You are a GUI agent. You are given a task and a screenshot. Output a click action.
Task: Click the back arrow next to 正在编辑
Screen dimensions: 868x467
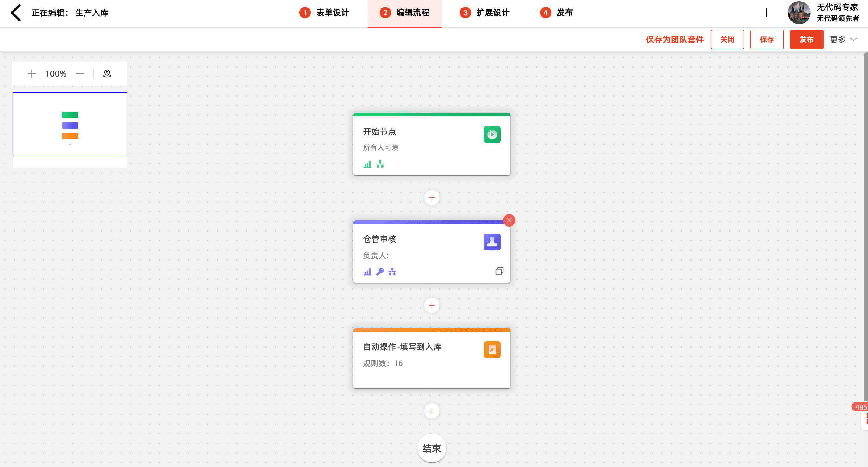(16, 13)
